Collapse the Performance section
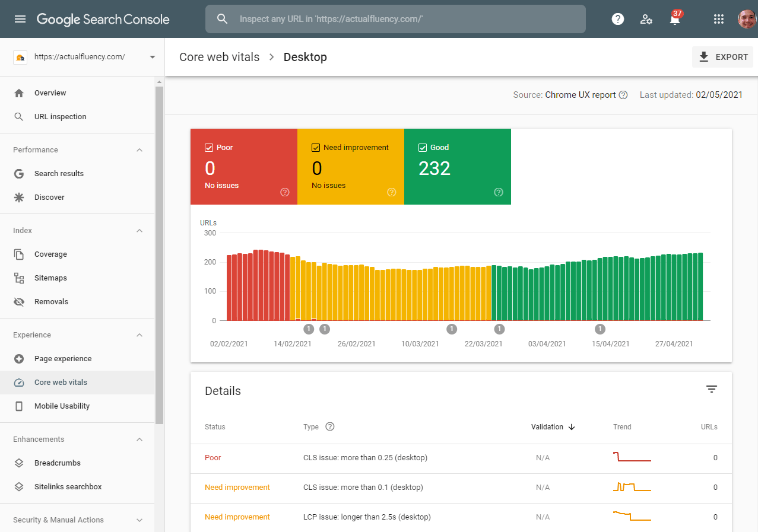 point(139,150)
